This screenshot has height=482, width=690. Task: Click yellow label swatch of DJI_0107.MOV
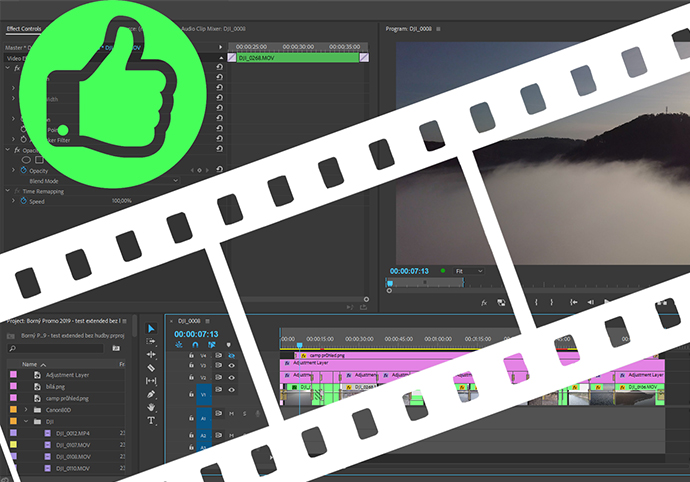click(x=13, y=445)
